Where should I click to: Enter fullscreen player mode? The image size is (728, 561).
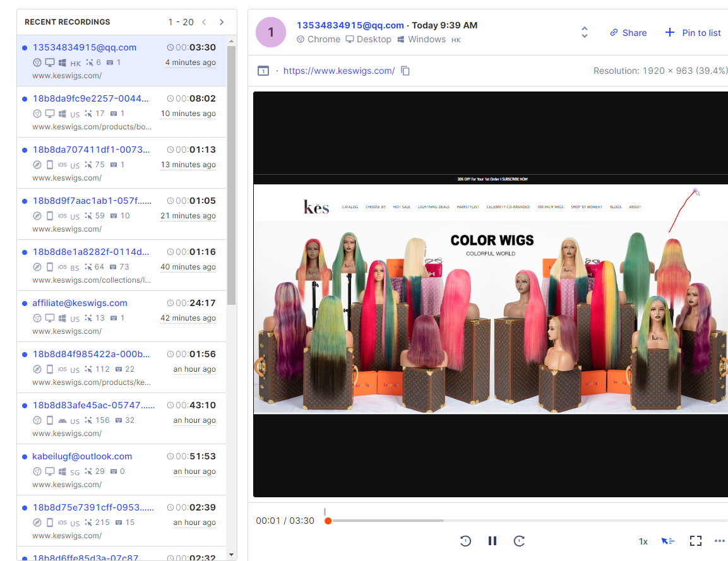point(696,541)
